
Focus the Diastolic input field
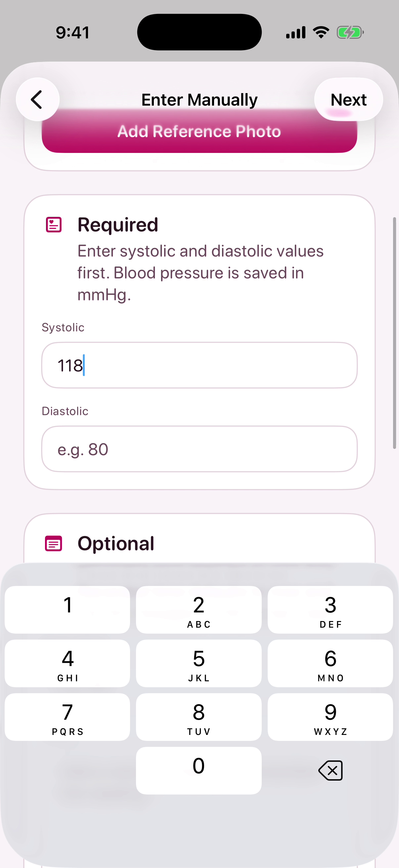coord(199,449)
